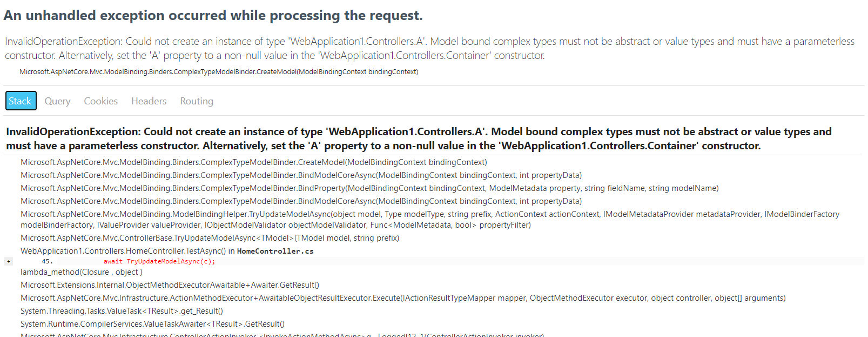Click the lambda_method(Closure, object) frame
868x337 pixels.
79,272
